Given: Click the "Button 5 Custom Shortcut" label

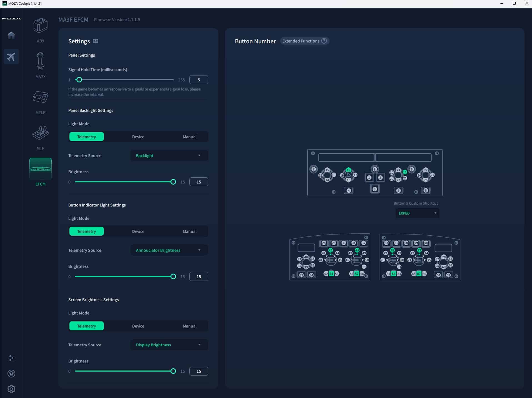Looking at the screenshot, I should pyautogui.click(x=416, y=203).
